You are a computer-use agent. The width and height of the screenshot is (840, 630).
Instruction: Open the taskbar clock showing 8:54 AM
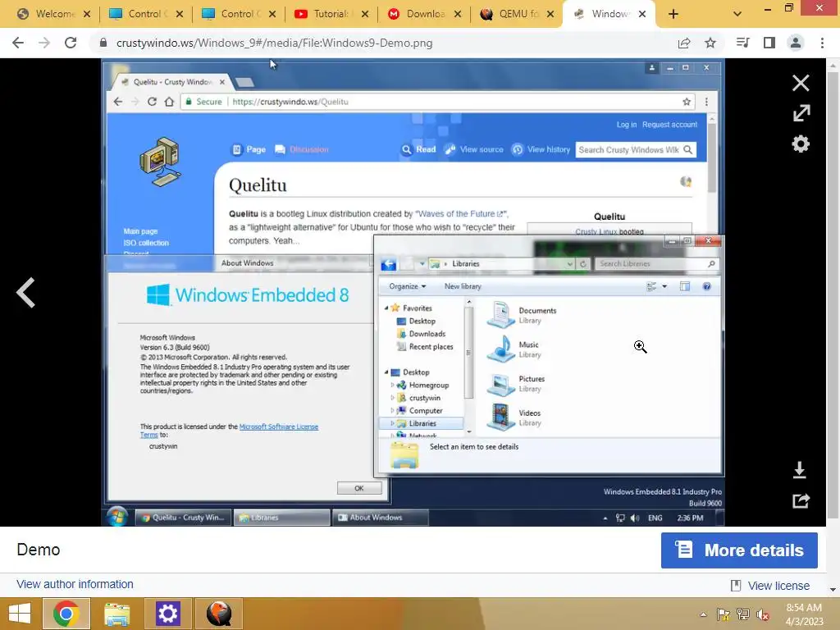[804, 614]
